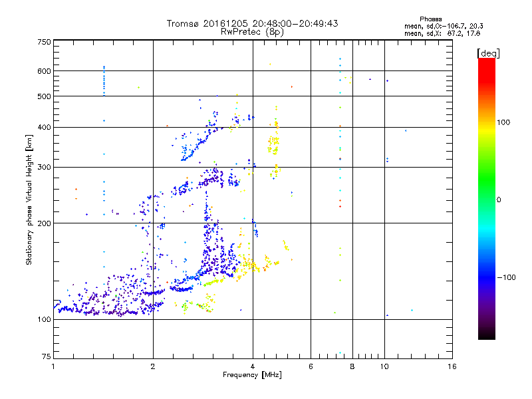Click the x-axis tick label '1'
Screen dimensions: 532x399
pyautogui.click(x=54, y=366)
